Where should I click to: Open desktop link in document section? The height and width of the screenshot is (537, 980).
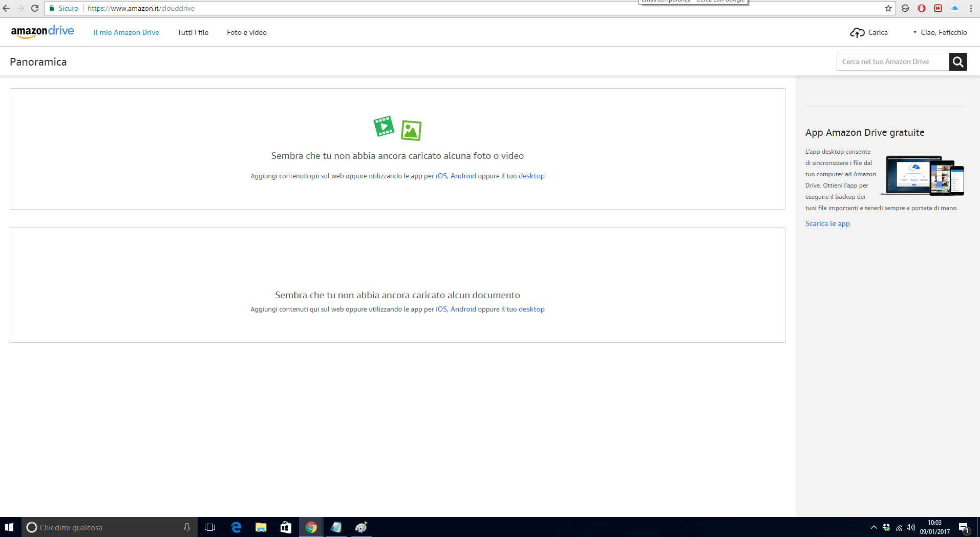531,309
